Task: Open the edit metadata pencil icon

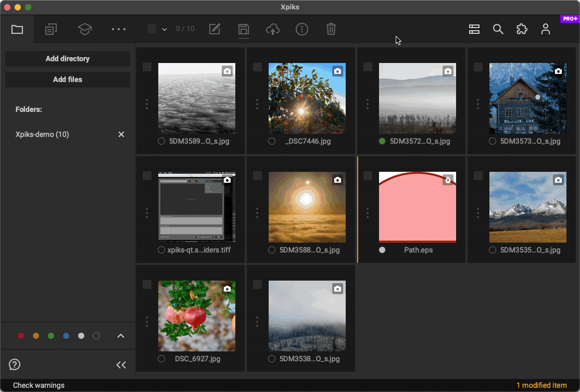Action: [x=215, y=29]
